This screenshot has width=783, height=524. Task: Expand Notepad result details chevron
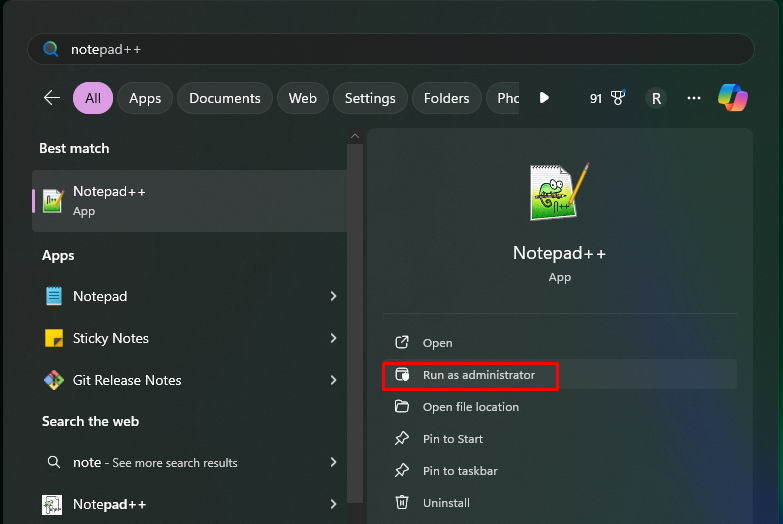(333, 296)
